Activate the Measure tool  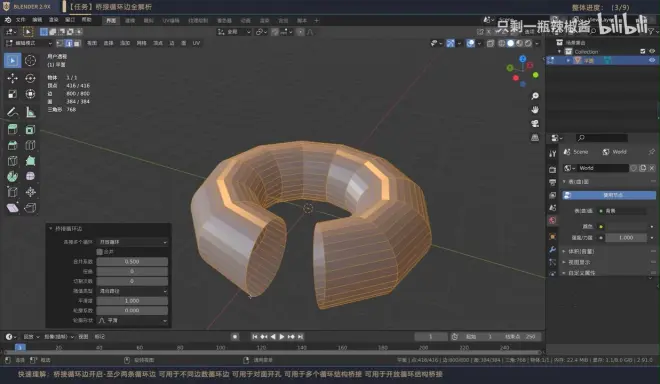[30, 112]
